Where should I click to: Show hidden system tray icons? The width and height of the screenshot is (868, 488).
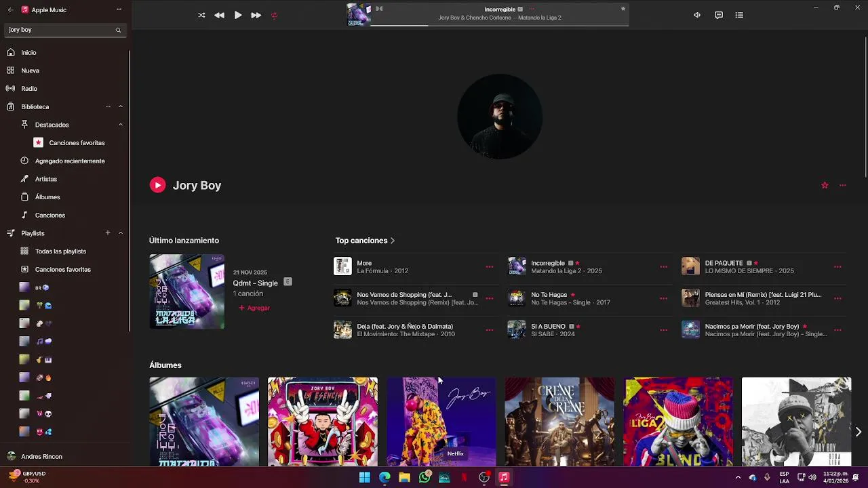[x=738, y=477]
